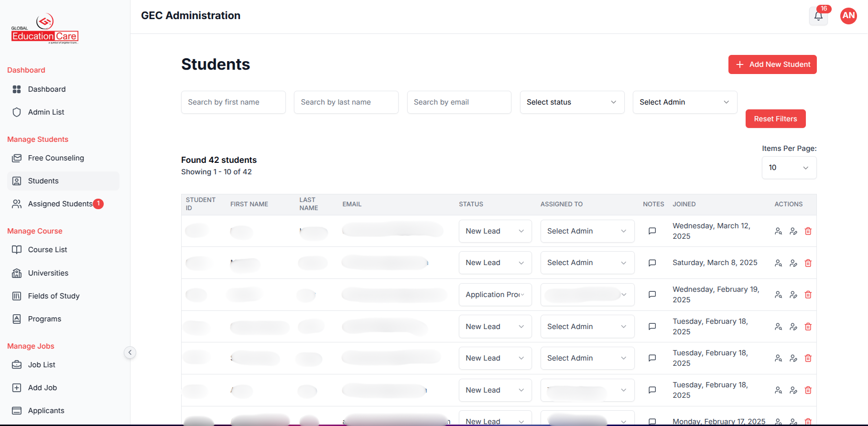This screenshot has width=868, height=426.
Task: Open the AN user avatar menu
Action: (x=848, y=16)
